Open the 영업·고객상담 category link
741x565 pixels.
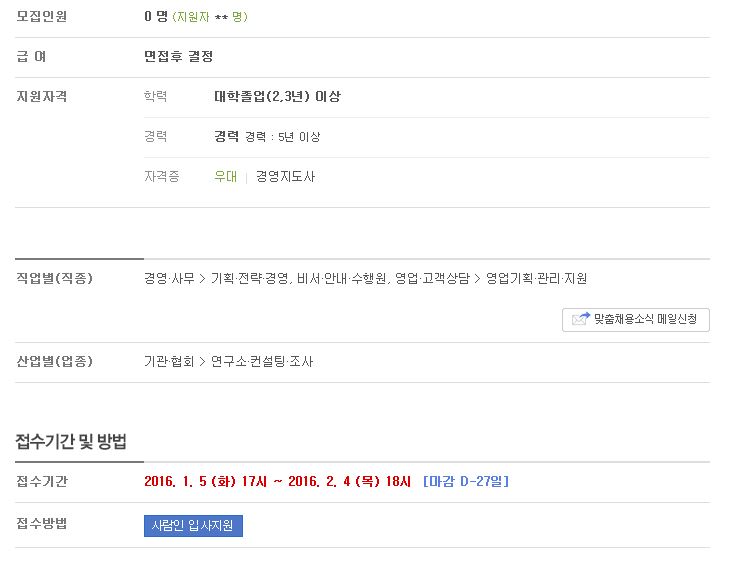[x=432, y=279]
